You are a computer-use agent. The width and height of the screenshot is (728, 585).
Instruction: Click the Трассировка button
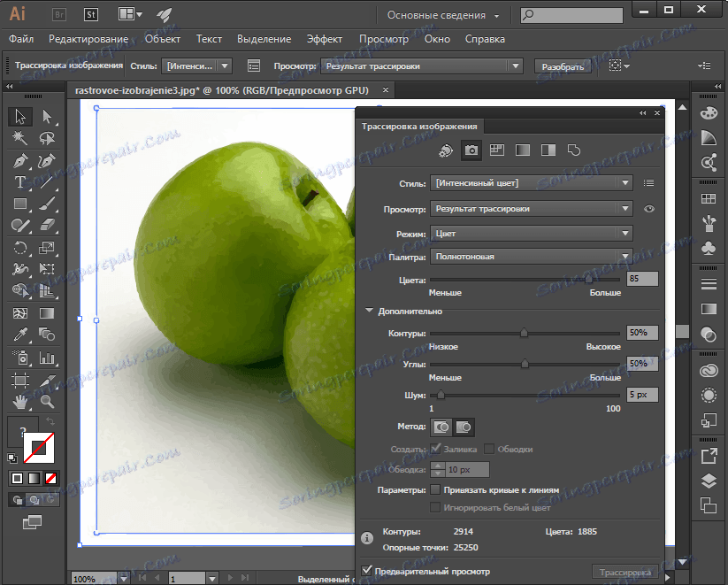pos(625,572)
